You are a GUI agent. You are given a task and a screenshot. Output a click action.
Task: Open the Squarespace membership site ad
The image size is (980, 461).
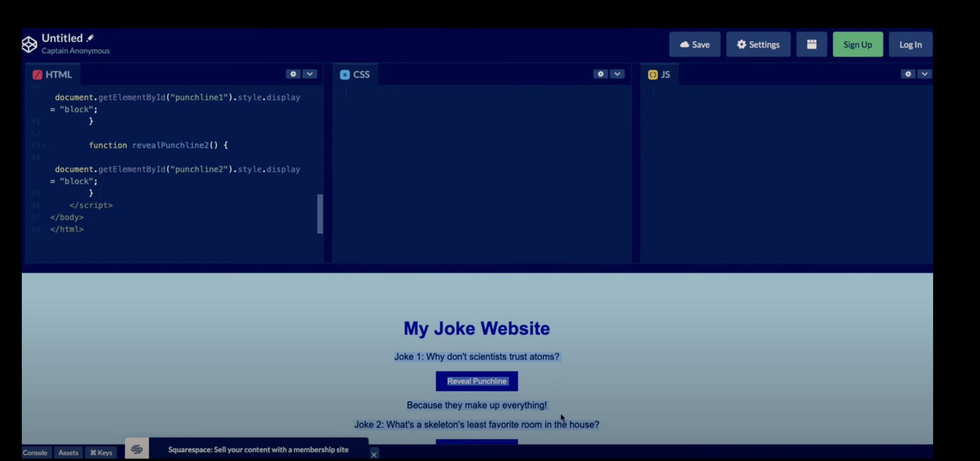pyautogui.click(x=258, y=450)
